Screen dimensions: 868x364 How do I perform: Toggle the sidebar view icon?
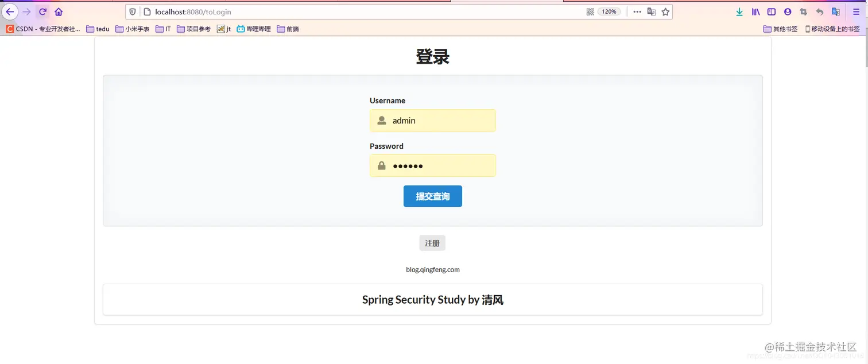click(771, 11)
